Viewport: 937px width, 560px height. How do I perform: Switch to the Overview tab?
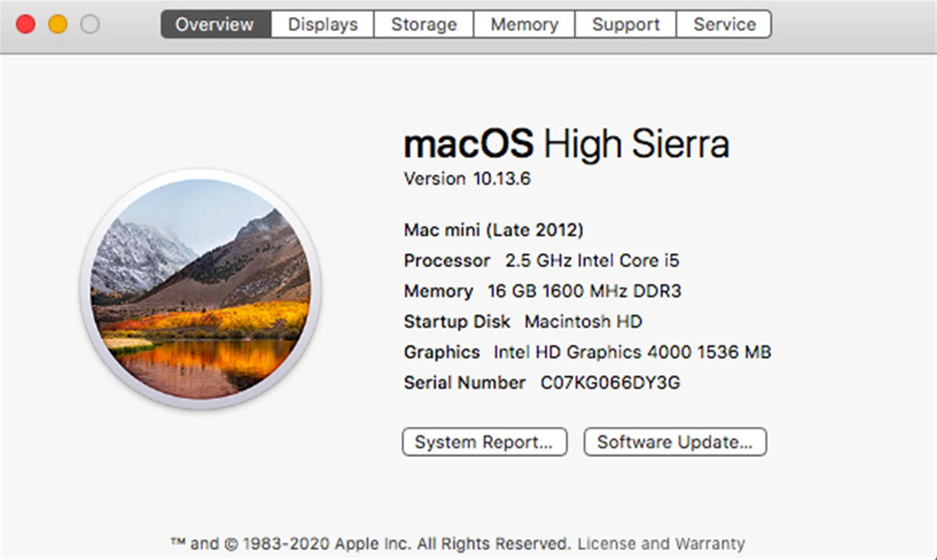click(215, 24)
